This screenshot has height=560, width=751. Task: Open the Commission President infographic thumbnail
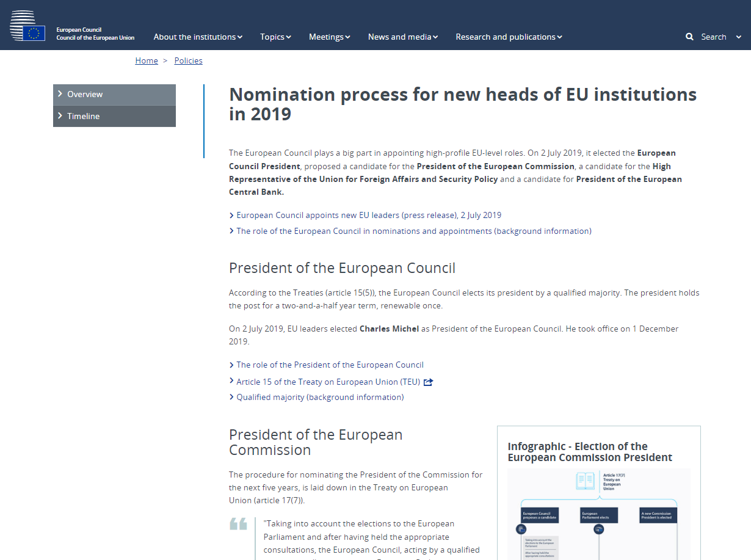[599, 514]
